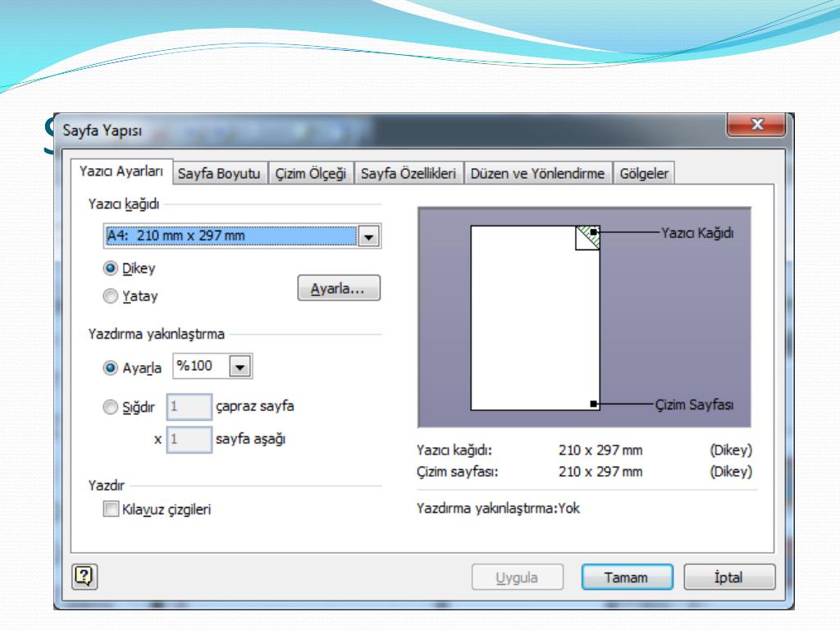The height and width of the screenshot is (630, 840).
Task: Confirm with the Tamam button
Action: 627,577
